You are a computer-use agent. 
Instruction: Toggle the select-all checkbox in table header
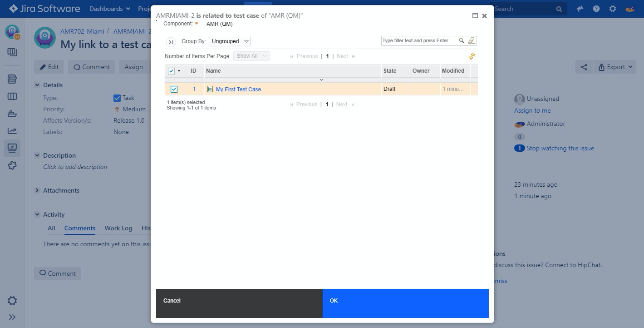click(x=171, y=71)
